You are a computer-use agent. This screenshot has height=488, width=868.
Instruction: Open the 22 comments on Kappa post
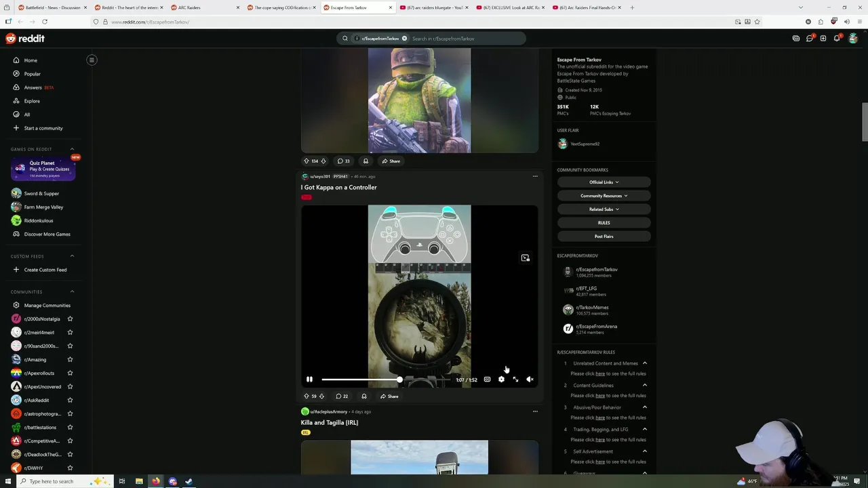tap(342, 396)
